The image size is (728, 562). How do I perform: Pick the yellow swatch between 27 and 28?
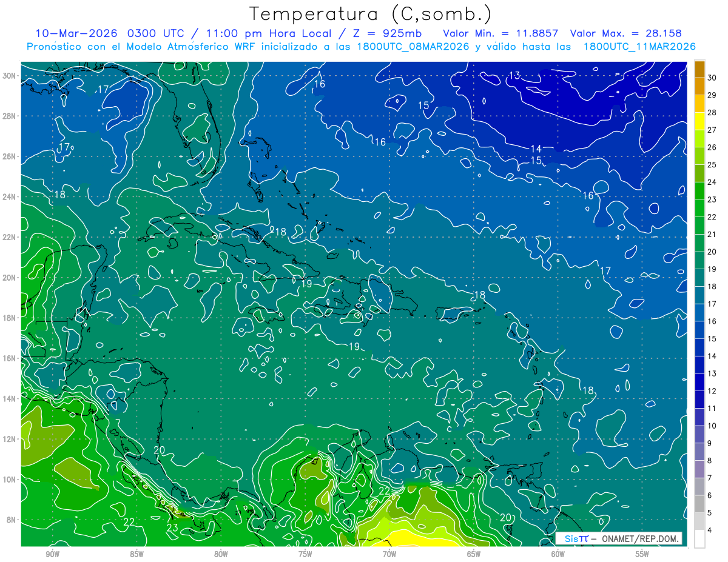[699, 121]
